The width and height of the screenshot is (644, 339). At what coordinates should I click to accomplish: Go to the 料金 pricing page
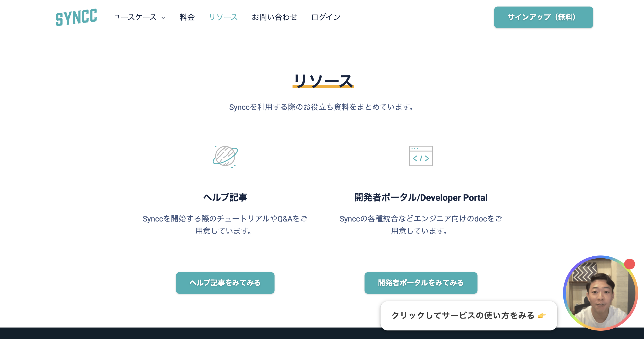click(187, 17)
